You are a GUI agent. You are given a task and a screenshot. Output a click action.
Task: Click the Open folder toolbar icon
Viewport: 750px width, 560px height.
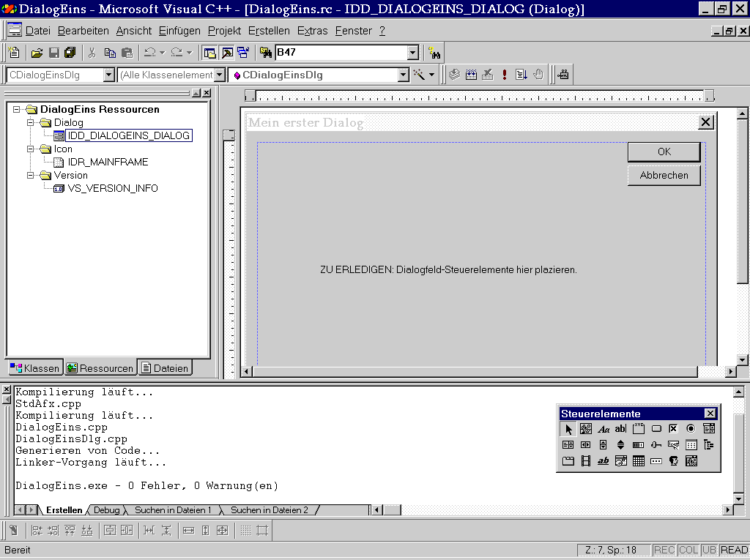37,53
